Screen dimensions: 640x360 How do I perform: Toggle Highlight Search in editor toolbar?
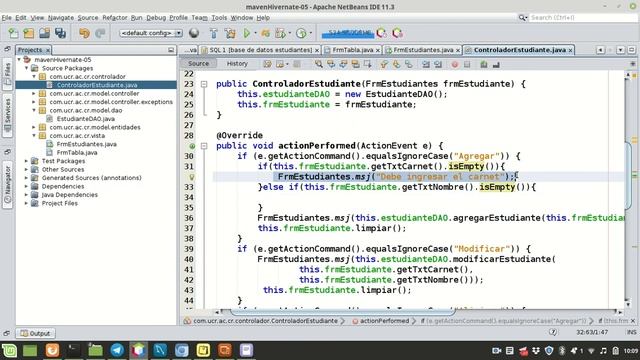[356, 64]
